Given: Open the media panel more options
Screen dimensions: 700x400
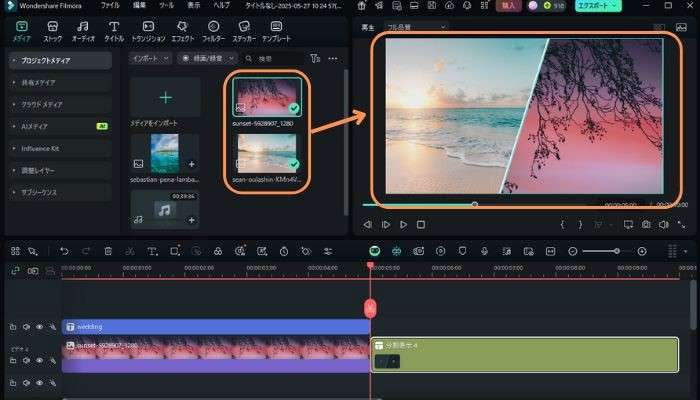Looking at the screenshot, I should click(333, 58).
